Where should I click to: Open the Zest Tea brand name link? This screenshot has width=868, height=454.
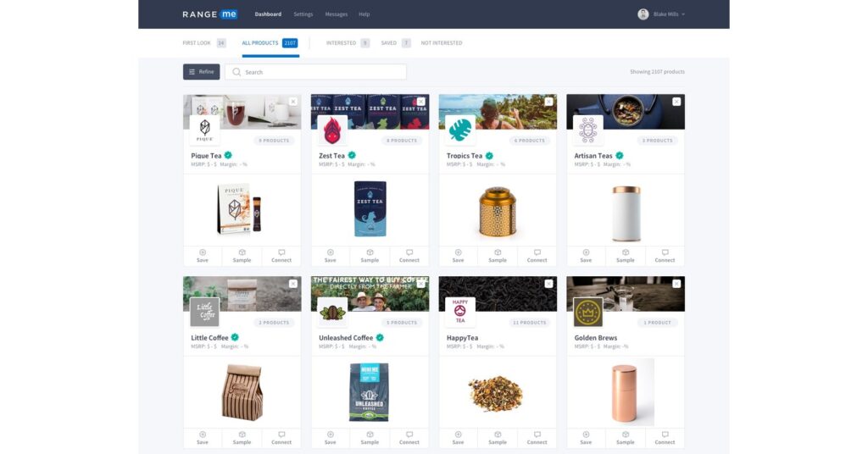(331, 156)
